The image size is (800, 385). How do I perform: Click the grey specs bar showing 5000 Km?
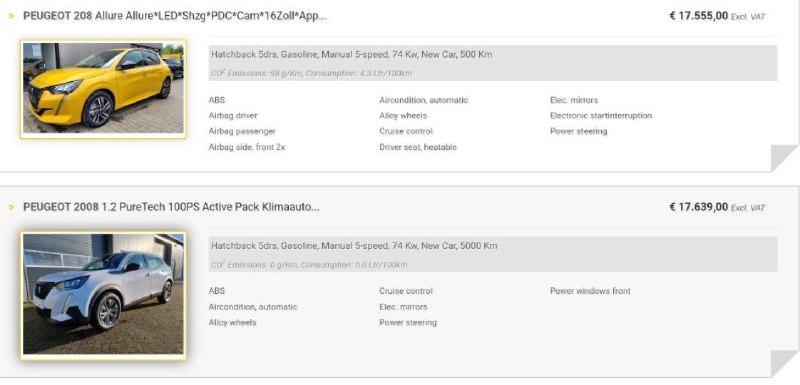pos(493,254)
